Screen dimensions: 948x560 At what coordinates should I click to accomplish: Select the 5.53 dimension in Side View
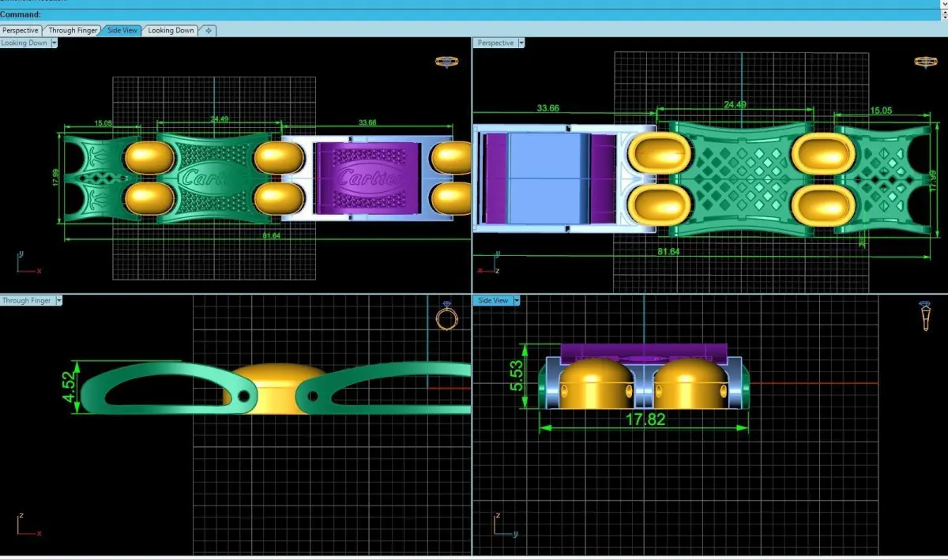(516, 378)
